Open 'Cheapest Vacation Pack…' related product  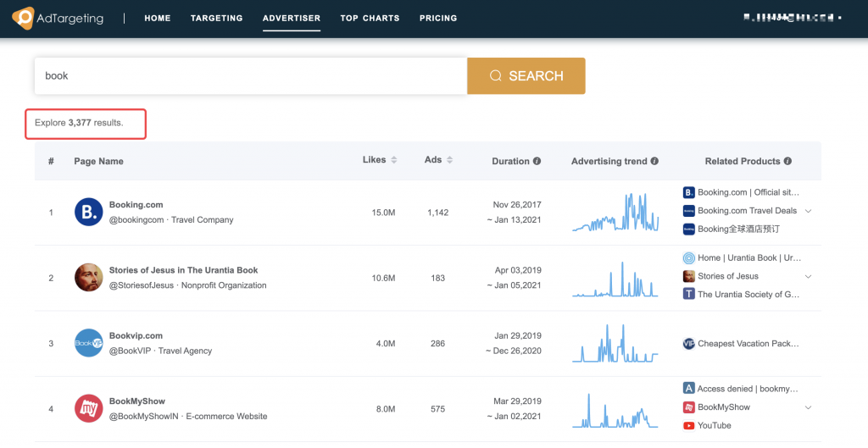[x=748, y=344]
